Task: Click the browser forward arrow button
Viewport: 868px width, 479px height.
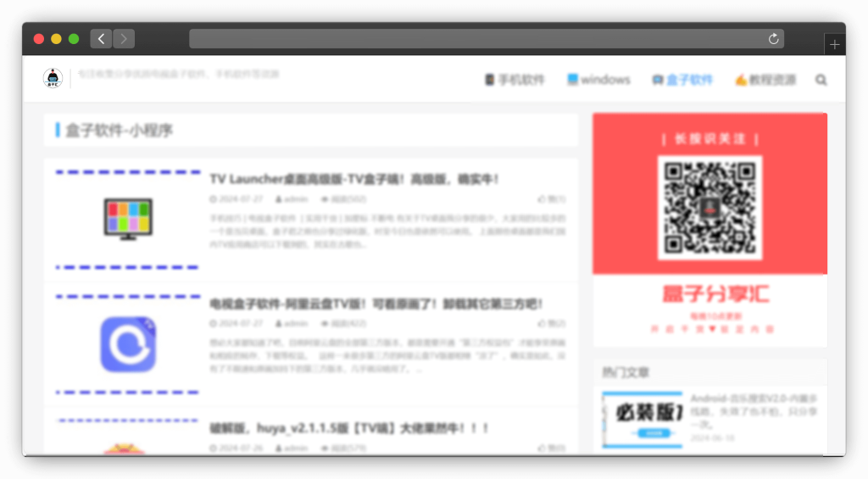Action: point(124,39)
